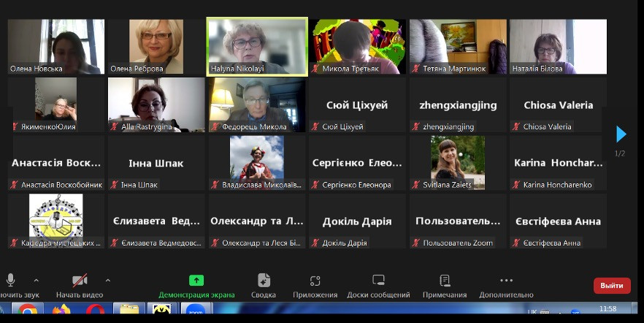The width and height of the screenshot is (644, 323).
Task: Open File Explorer folder in taskbar
Action: (x=129, y=309)
